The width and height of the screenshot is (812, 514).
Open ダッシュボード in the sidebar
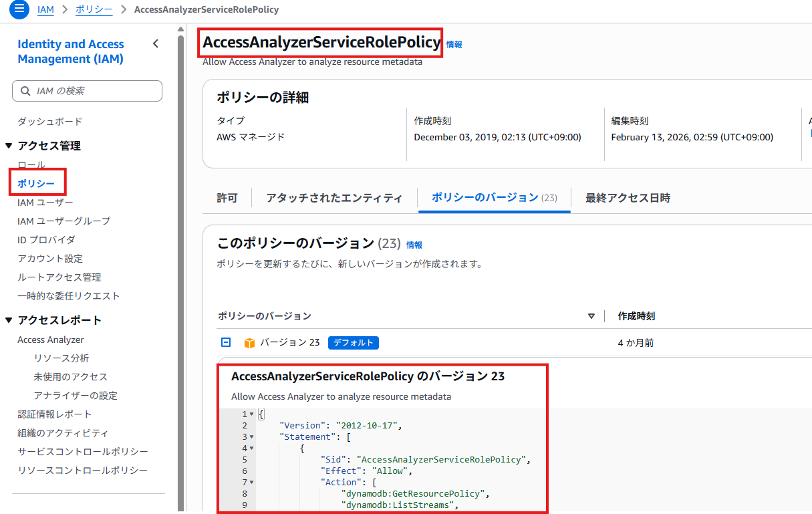(50, 122)
